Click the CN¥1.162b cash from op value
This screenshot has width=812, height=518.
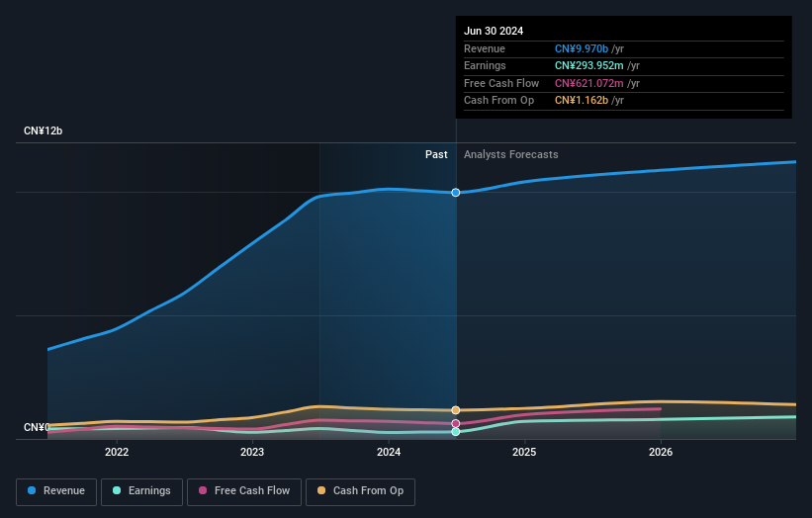[582, 101]
